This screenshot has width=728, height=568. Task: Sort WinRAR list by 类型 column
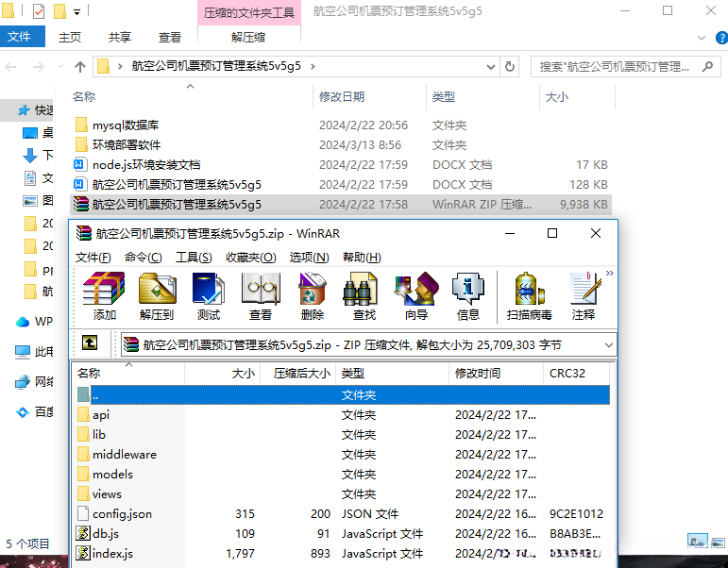pyautogui.click(x=392, y=373)
